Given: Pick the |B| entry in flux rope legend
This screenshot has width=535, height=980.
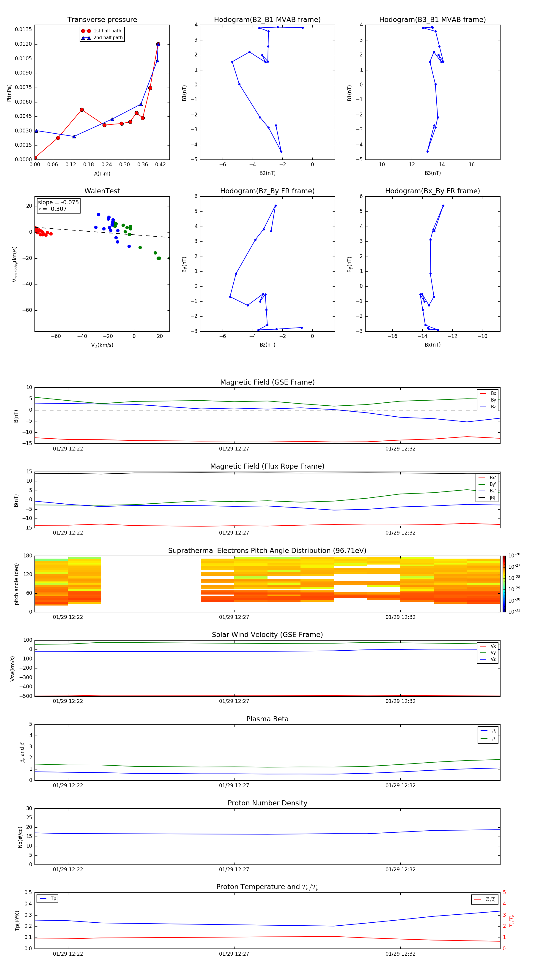Looking at the screenshot, I should (x=487, y=498).
